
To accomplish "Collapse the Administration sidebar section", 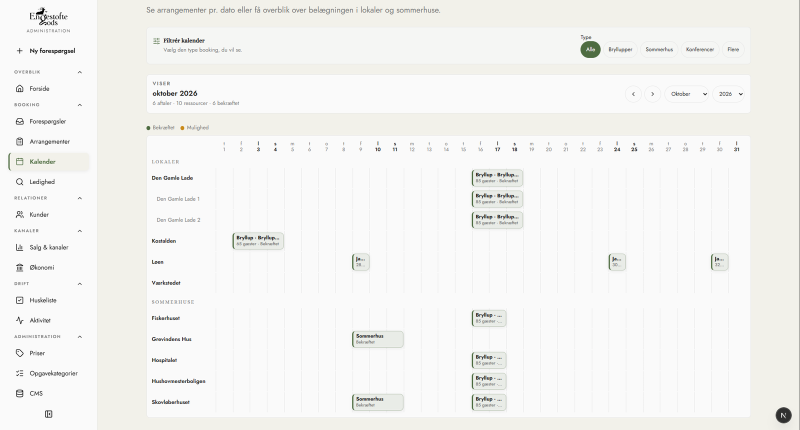I will pos(80,337).
